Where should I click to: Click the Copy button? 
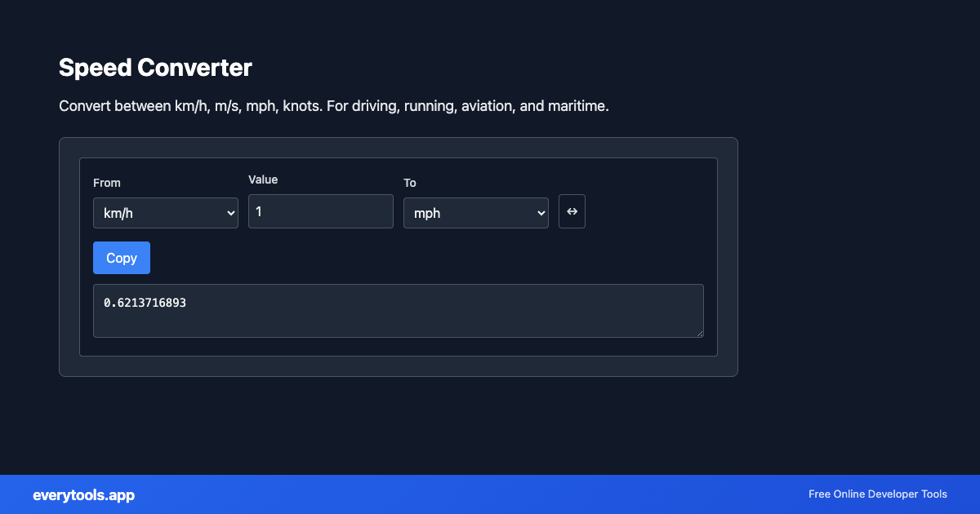(x=121, y=257)
